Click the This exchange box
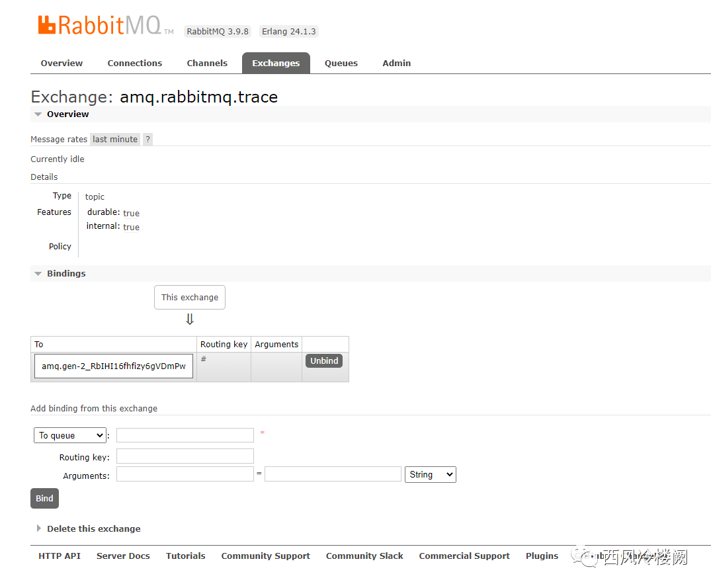Viewport: 711px width, 588px height. pyautogui.click(x=190, y=298)
